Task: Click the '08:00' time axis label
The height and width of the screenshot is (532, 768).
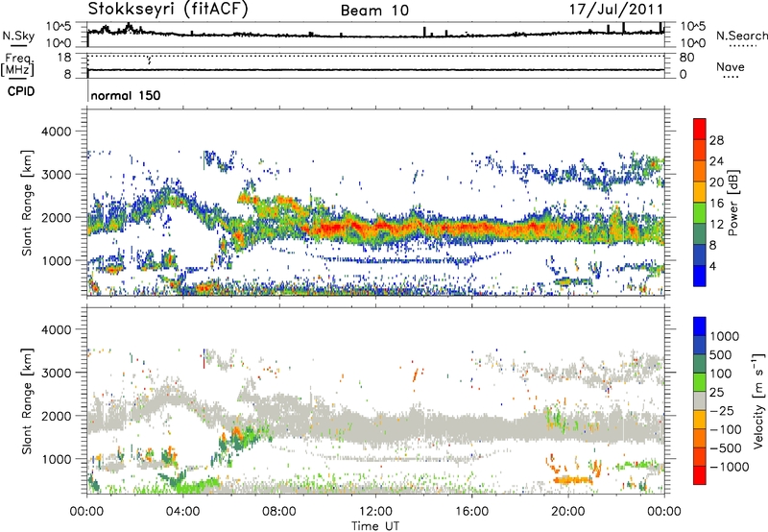Action: tap(279, 512)
